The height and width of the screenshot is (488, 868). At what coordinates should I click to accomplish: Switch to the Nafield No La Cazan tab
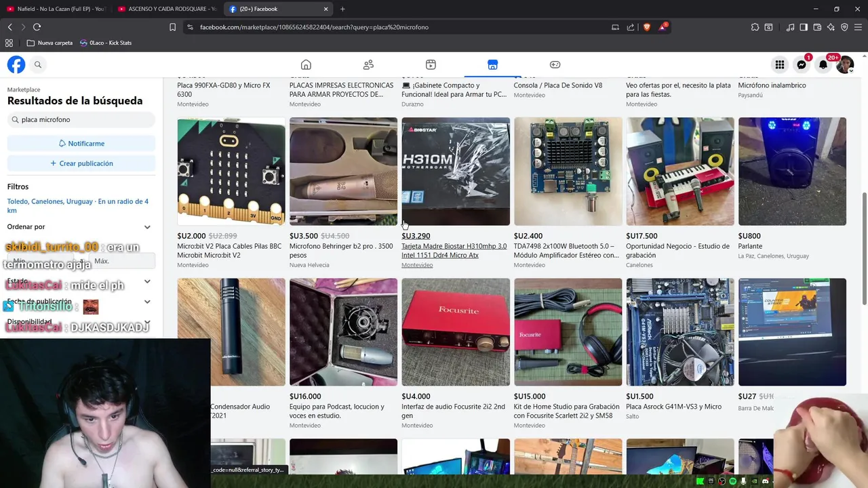point(56,9)
